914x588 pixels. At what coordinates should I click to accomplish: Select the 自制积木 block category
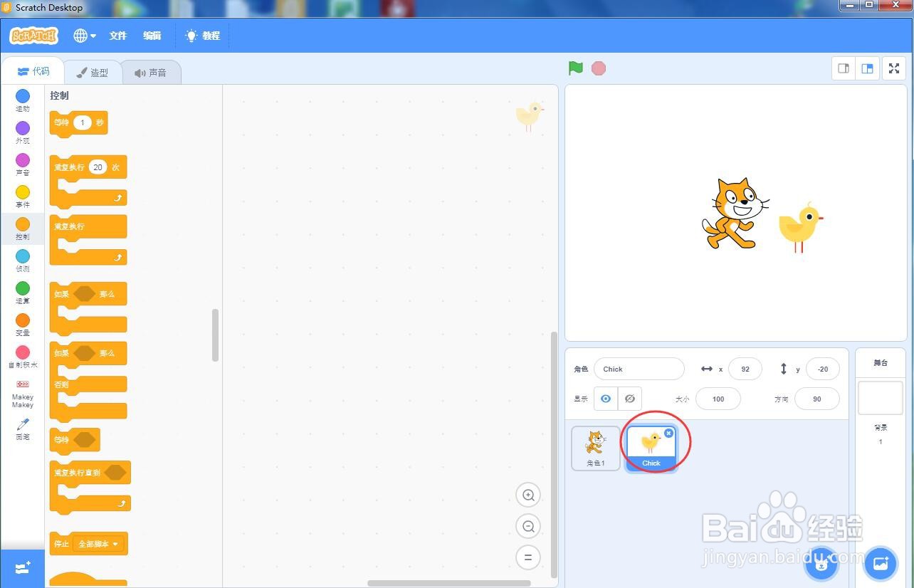[x=23, y=357]
